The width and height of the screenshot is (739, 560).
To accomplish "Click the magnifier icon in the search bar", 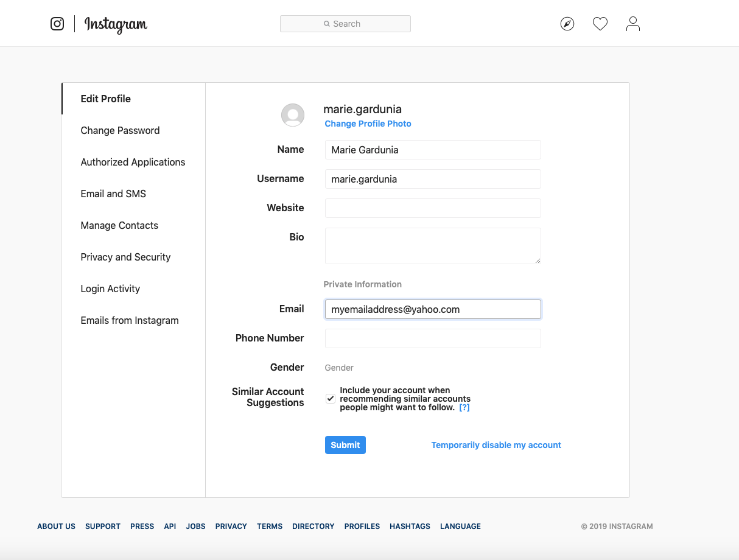I will point(327,24).
